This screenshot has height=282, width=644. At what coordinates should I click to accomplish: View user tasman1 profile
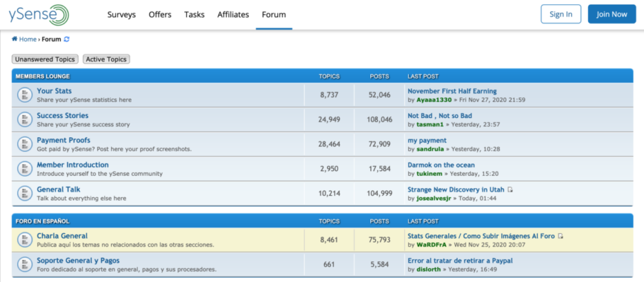[430, 124]
